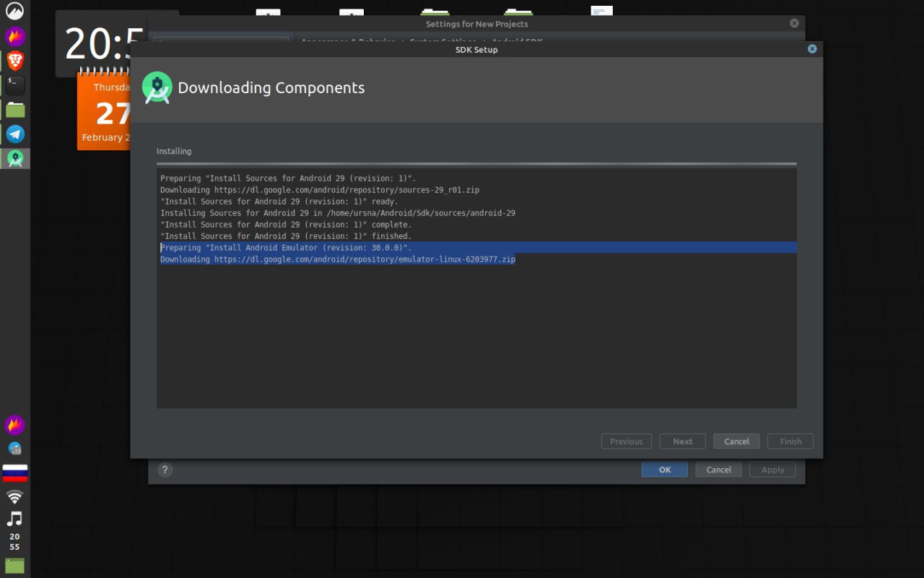
Task: Open the Wi-Fi network indicator
Action: coord(14,497)
